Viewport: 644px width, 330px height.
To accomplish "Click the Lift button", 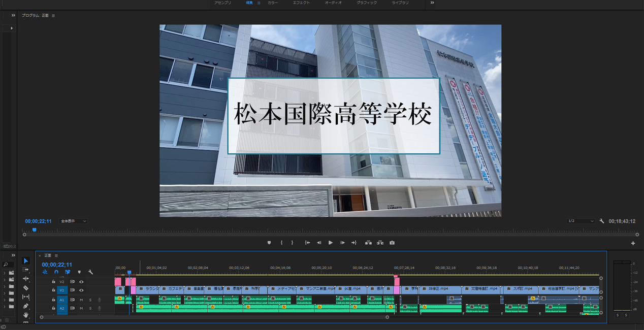I will 368,243.
